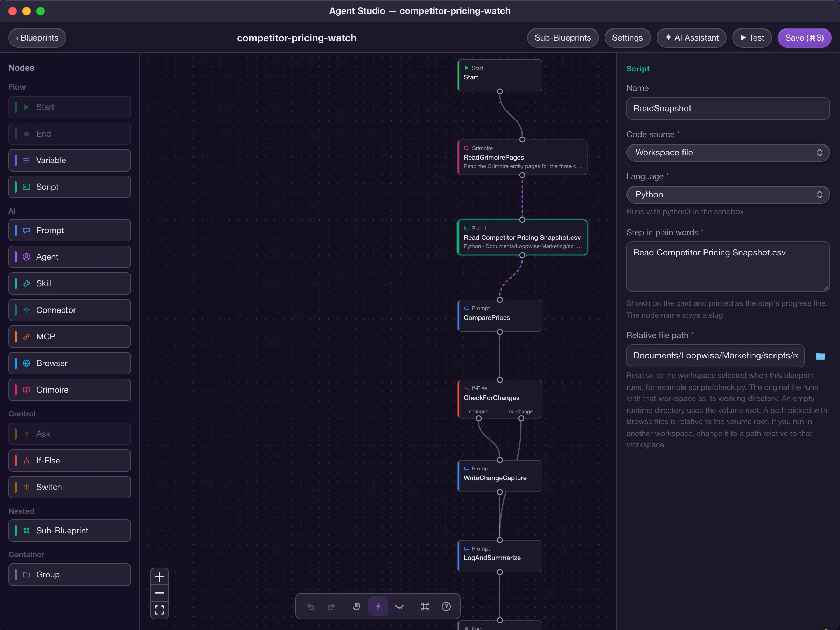
Task: Run the Test button
Action: 752,37
